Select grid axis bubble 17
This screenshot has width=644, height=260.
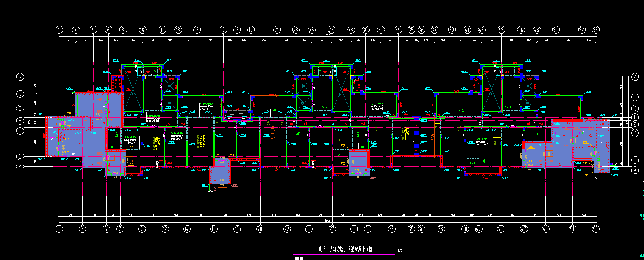223,30
